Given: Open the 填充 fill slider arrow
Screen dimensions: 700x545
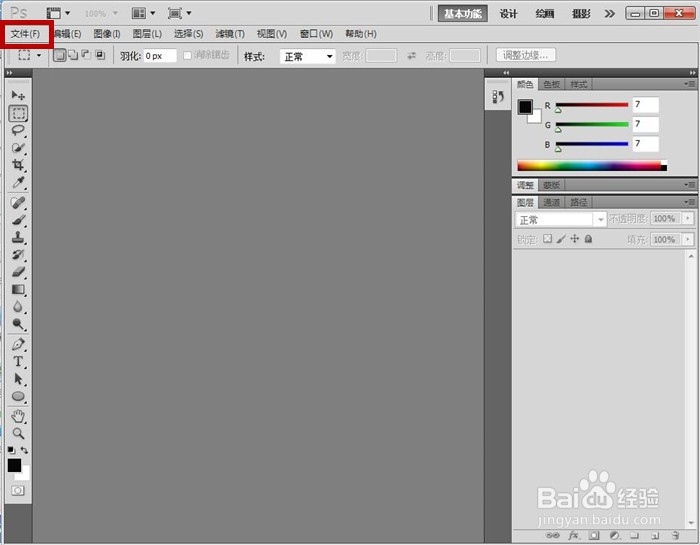Looking at the screenshot, I should [688, 239].
